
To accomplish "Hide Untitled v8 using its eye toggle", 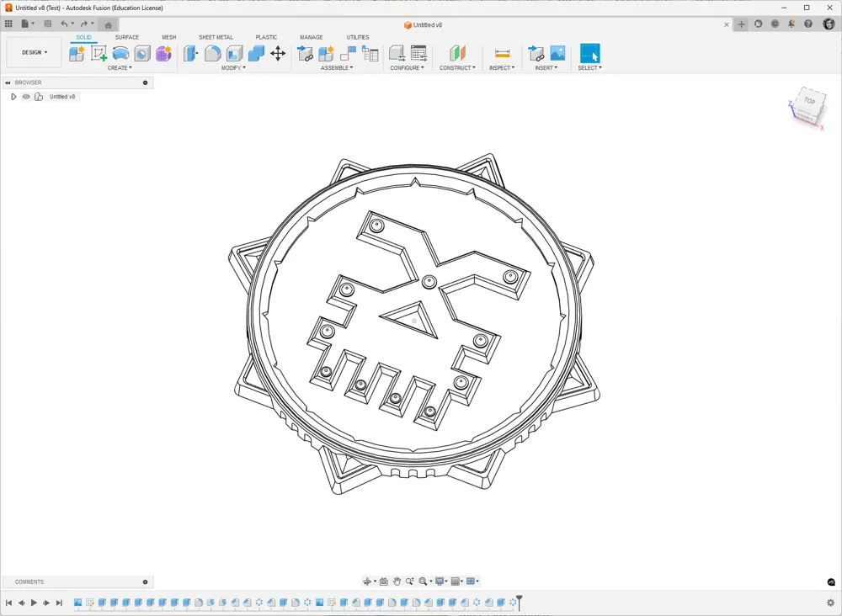I will 26,96.
